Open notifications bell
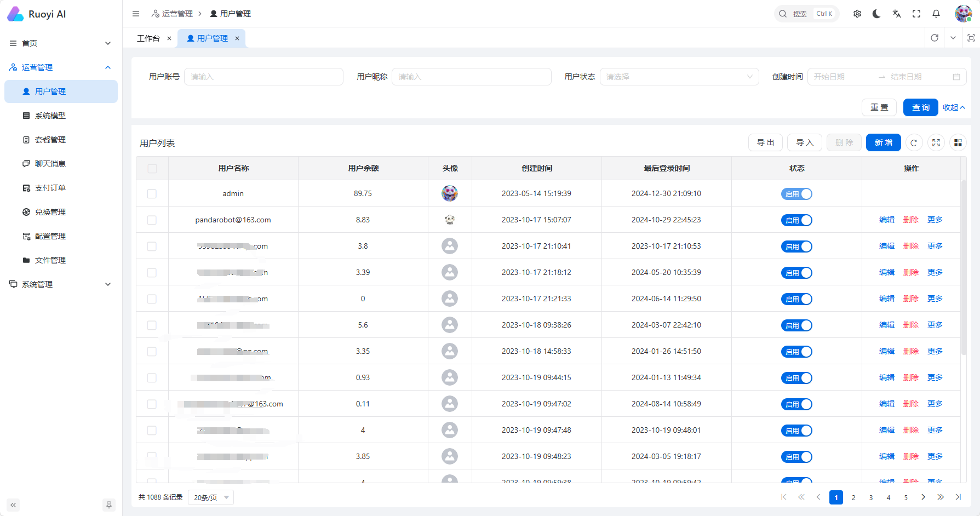 tap(936, 14)
